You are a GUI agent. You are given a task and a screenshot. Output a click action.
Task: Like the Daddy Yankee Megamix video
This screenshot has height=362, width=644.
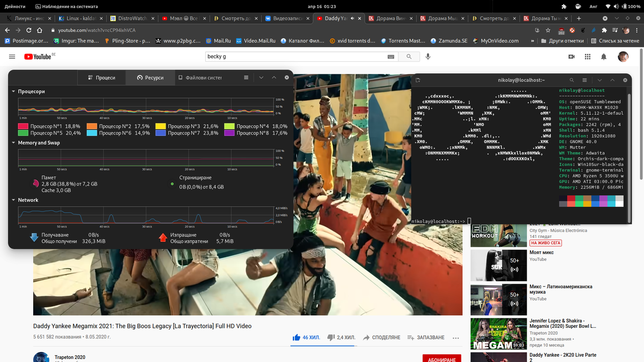[306, 337]
